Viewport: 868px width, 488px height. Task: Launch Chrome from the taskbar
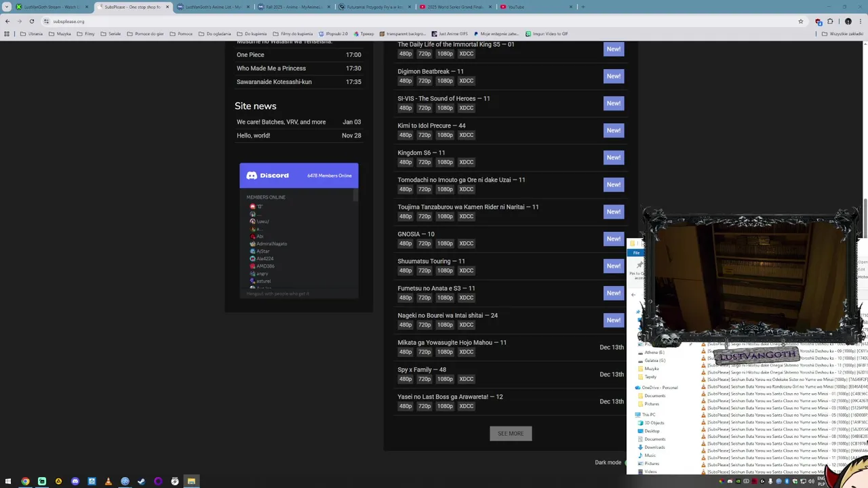pos(25,481)
